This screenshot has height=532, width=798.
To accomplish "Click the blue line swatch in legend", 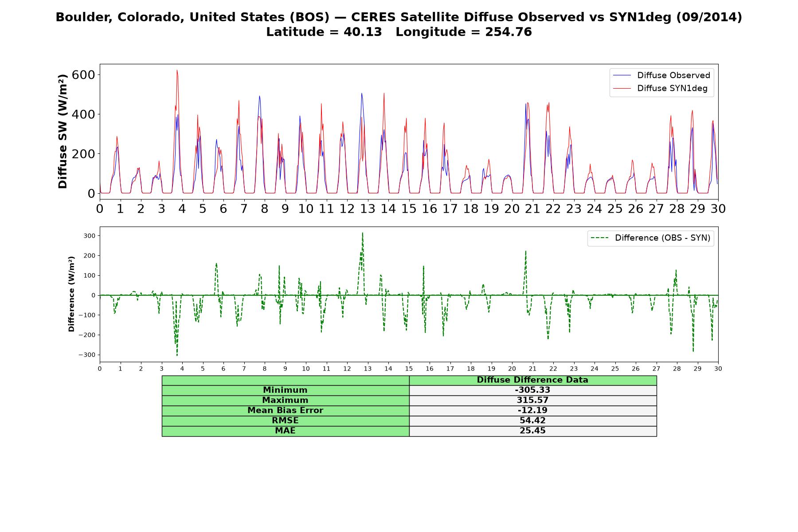I will (622, 76).
